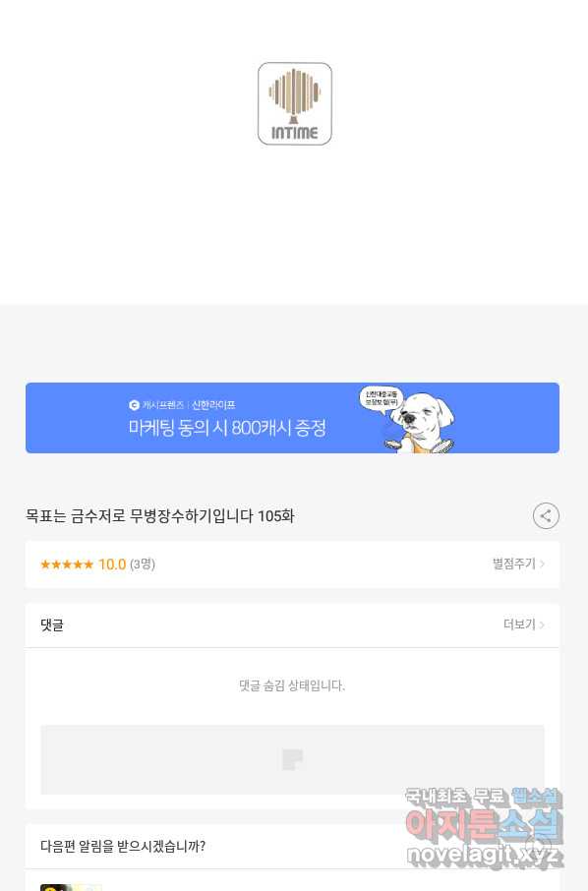Click the Cashfriends logo in banner
This screenshot has height=891, width=588.
(135, 405)
